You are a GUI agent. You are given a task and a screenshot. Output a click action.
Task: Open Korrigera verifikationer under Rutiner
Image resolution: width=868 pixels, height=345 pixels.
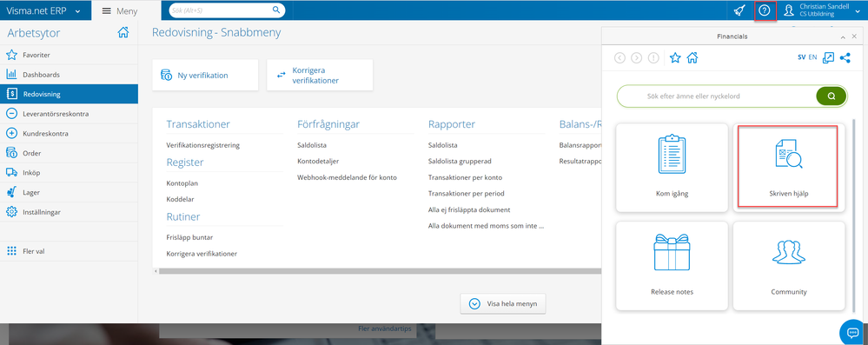click(202, 254)
